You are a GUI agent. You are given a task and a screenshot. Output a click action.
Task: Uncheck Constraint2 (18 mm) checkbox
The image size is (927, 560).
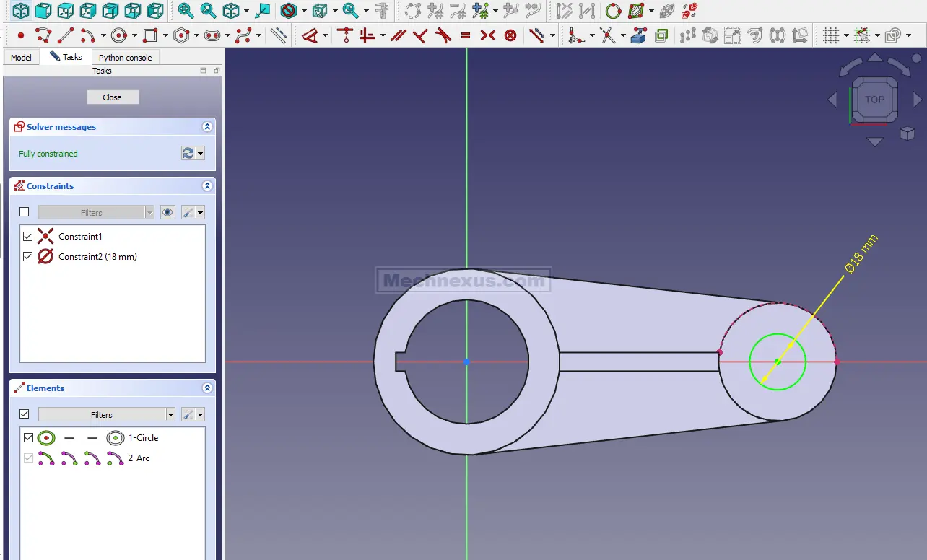(x=28, y=256)
